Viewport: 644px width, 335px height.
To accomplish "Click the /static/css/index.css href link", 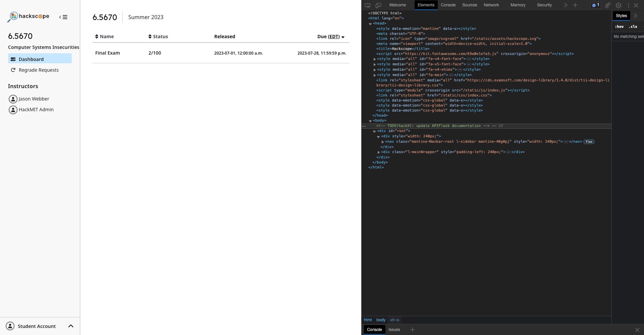I will tap(465, 95).
